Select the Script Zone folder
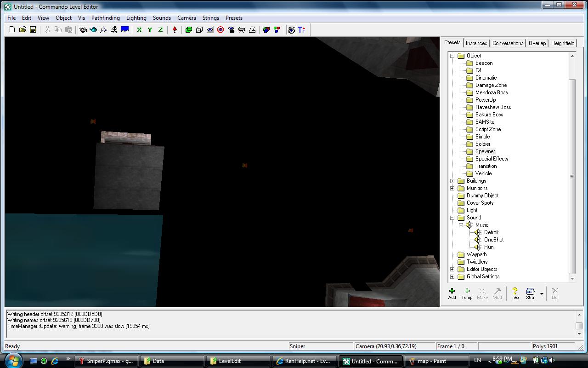The width and height of the screenshot is (588, 368). pyautogui.click(x=488, y=129)
